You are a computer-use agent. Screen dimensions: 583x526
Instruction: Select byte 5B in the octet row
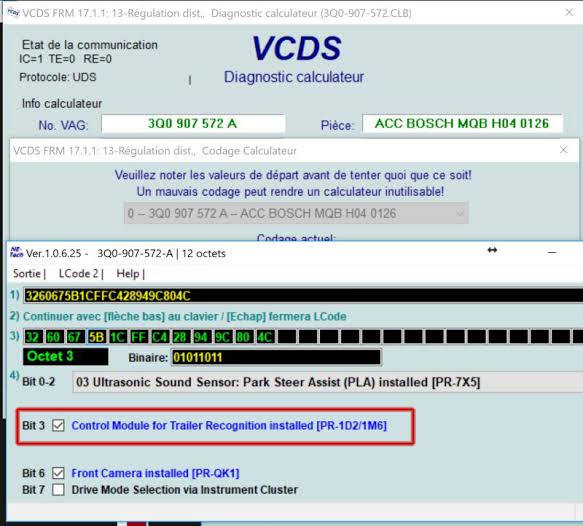pyautogui.click(x=96, y=337)
